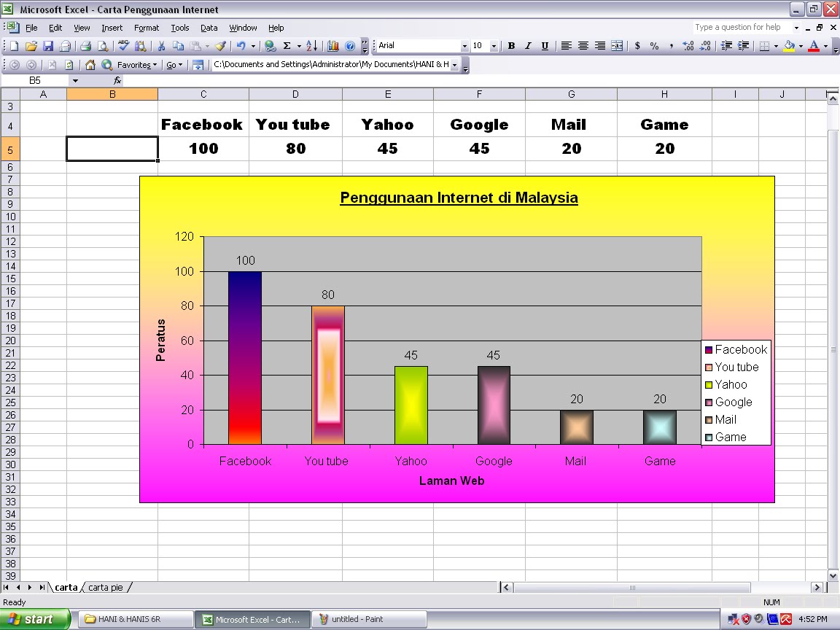Image resolution: width=840 pixels, height=630 pixels.
Task: Expand the AutoSum functions dropdown arrow
Action: click(x=299, y=46)
